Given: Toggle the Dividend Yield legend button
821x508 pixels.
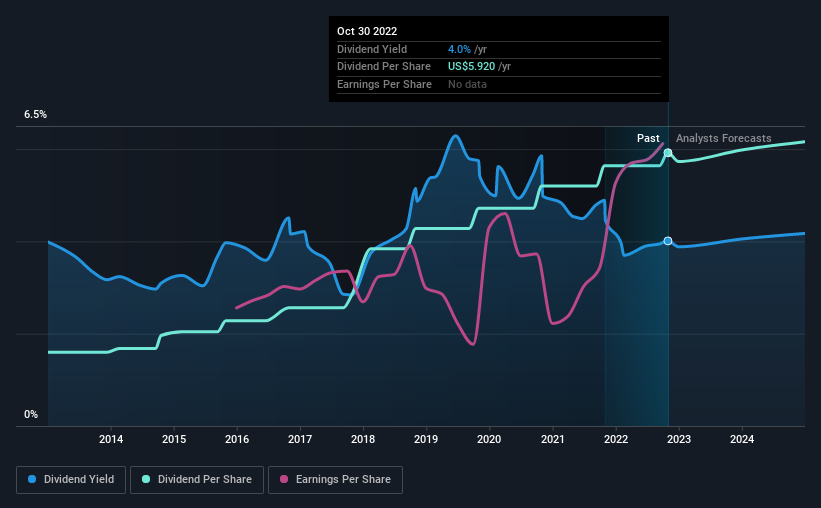Looking at the screenshot, I should coord(71,480).
